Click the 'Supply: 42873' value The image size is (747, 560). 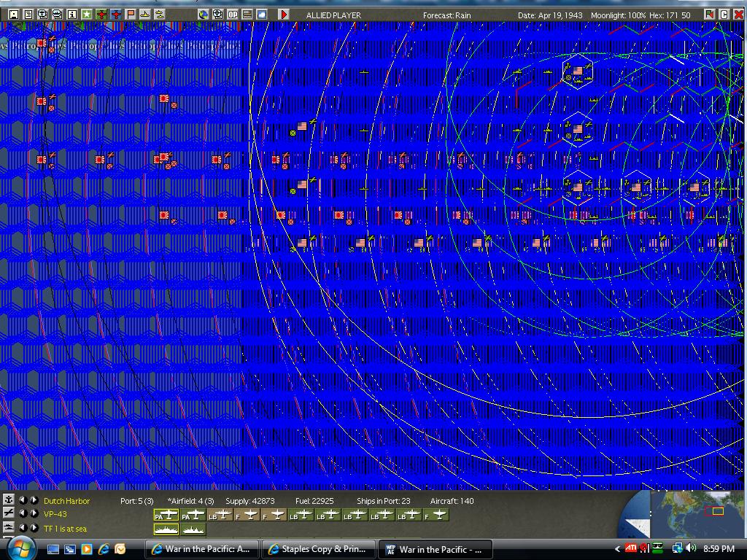click(x=250, y=501)
